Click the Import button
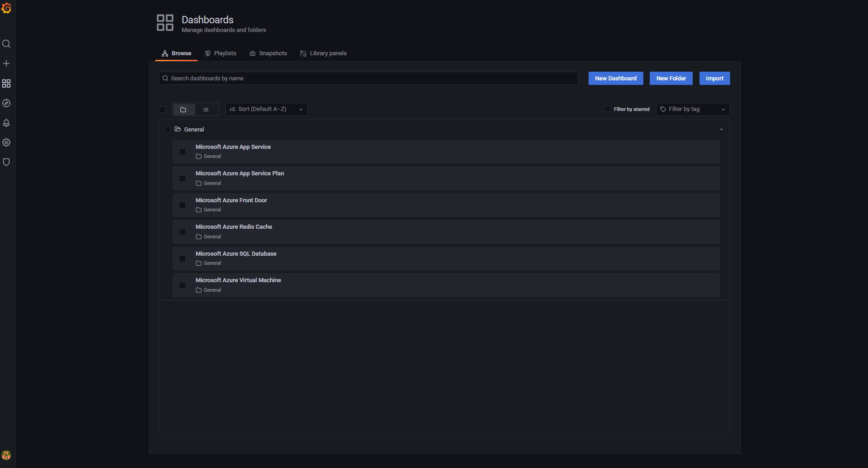868x468 pixels. [715, 79]
